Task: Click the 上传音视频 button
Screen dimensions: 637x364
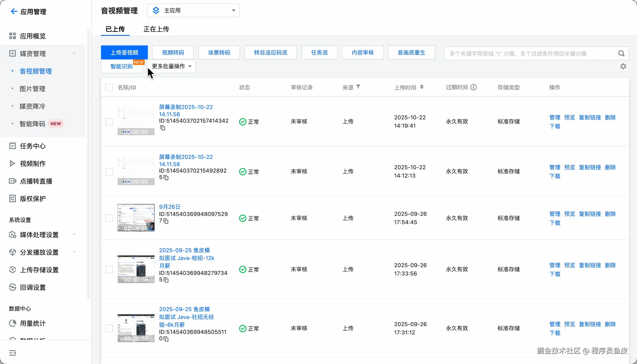Action: tap(124, 52)
